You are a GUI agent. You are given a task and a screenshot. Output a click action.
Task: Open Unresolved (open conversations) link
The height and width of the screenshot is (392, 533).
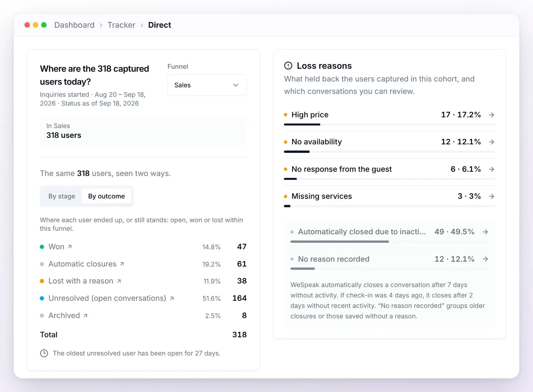coord(111,298)
